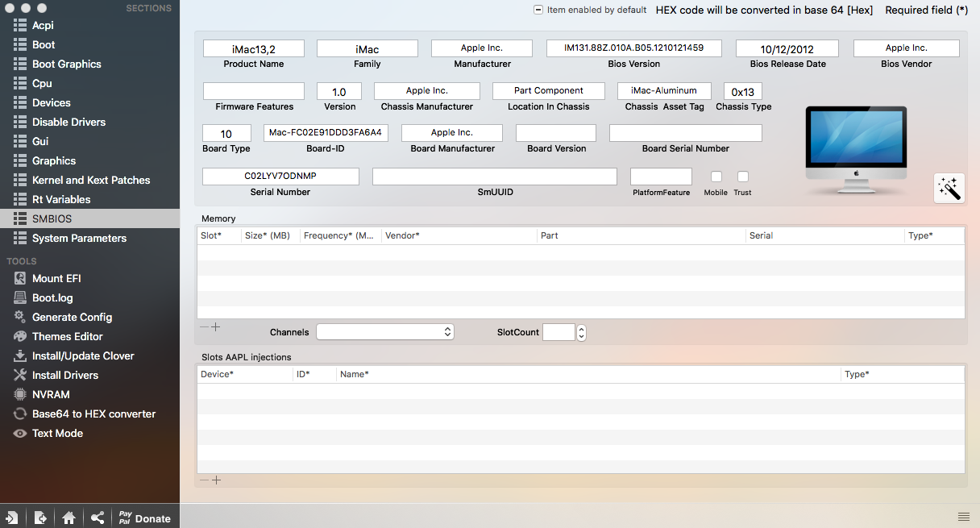Open the Acpi section
Screen dimensions: 980x528
click(x=89, y=25)
